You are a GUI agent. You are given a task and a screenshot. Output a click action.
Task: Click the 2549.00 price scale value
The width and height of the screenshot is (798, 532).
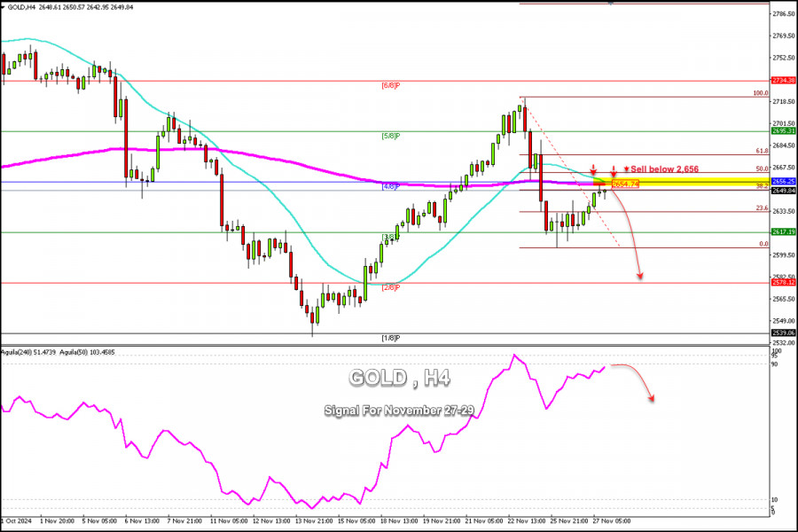784,321
